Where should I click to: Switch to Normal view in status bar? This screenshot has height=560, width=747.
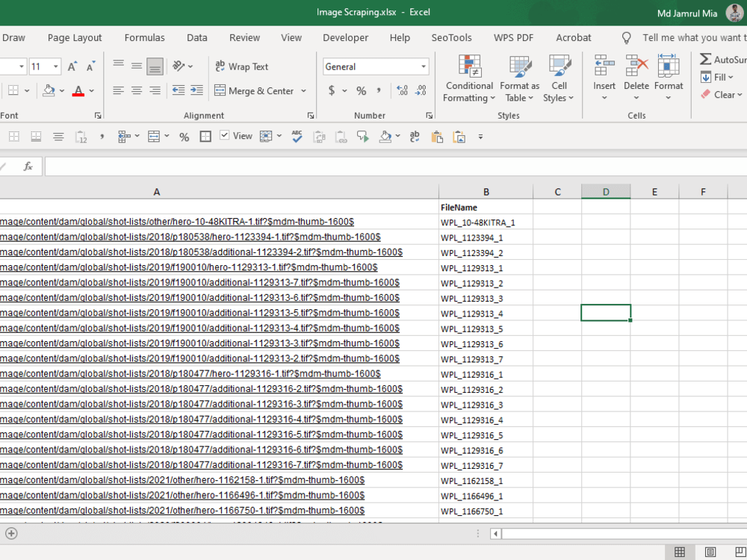[680, 552]
